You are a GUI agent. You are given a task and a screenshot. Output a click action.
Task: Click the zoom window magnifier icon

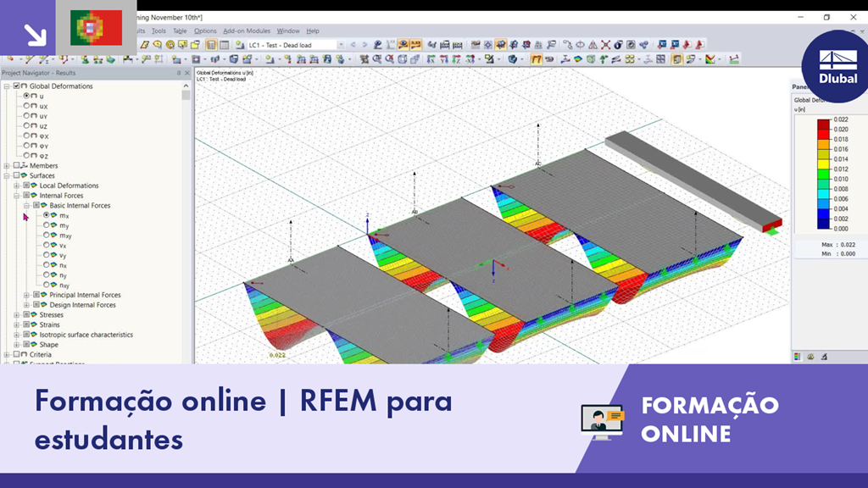pos(377,59)
